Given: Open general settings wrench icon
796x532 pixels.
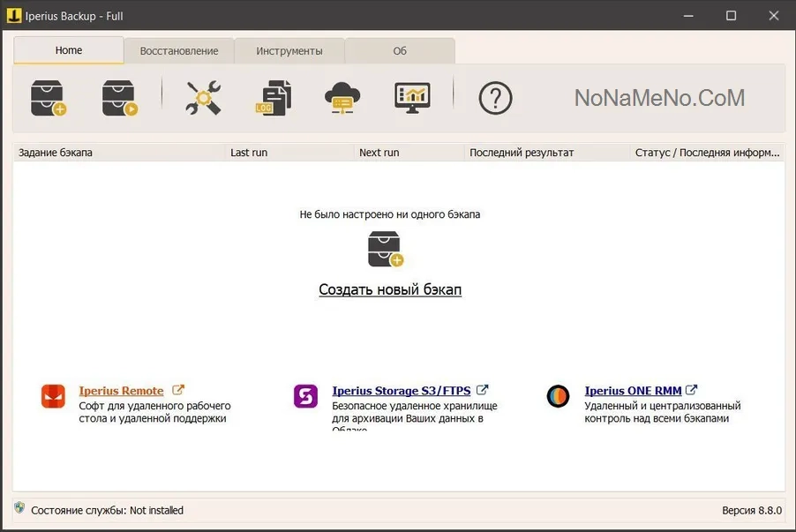Looking at the screenshot, I should (x=203, y=98).
